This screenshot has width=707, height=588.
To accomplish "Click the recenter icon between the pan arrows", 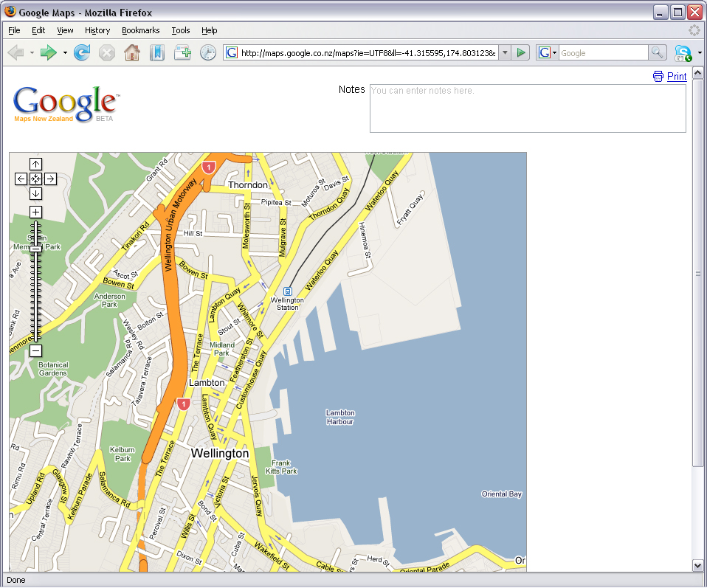I will click(x=35, y=179).
